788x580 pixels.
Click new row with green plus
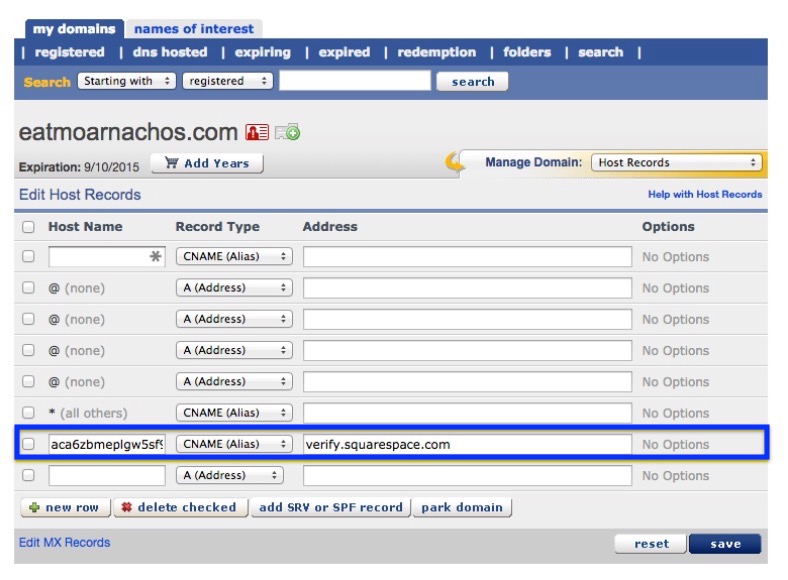[64, 507]
